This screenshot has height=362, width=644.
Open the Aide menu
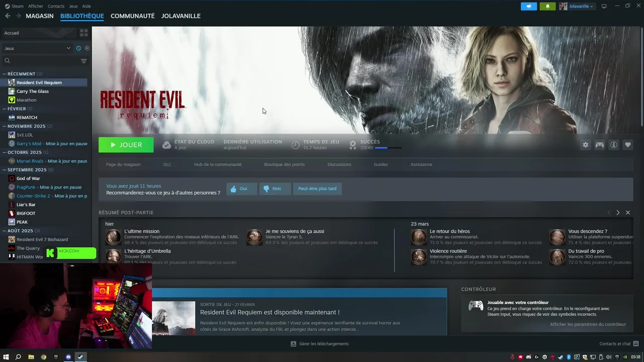87,6
